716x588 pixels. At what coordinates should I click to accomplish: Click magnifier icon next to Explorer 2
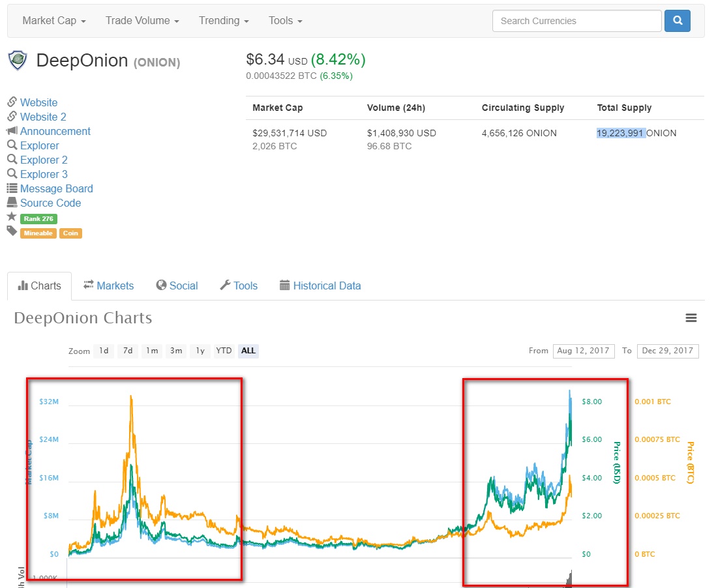click(12, 159)
